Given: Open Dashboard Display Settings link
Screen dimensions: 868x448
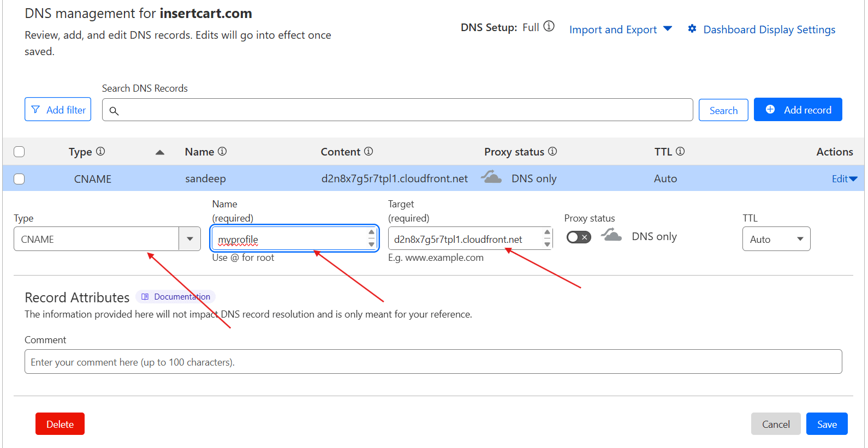Looking at the screenshot, I should pos(769,29).
